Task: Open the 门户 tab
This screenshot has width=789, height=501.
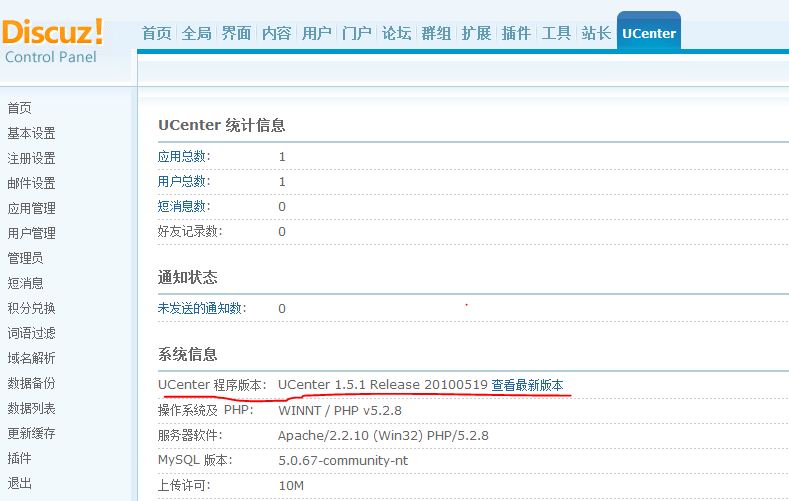Action: [x=356, y=33]
